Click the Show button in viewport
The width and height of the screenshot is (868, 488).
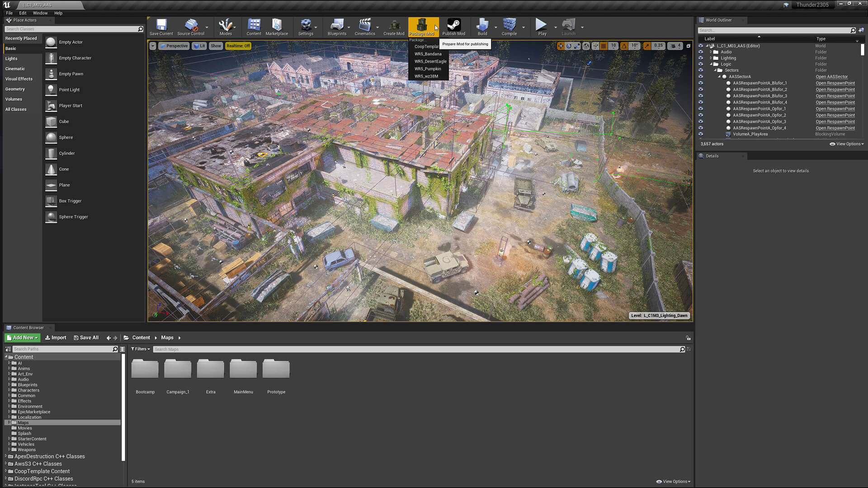tap(216, 46)
